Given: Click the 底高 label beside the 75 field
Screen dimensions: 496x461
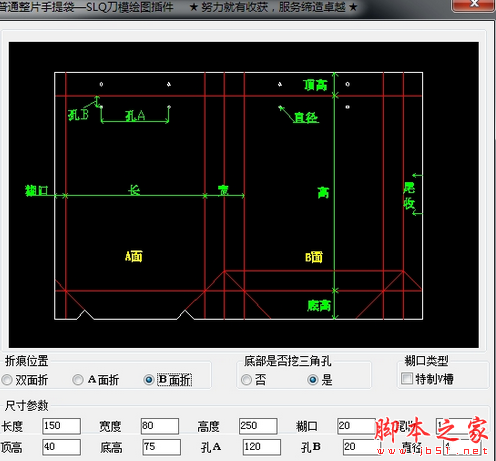Looking at the screenshot, I should (x=111, y=447).
